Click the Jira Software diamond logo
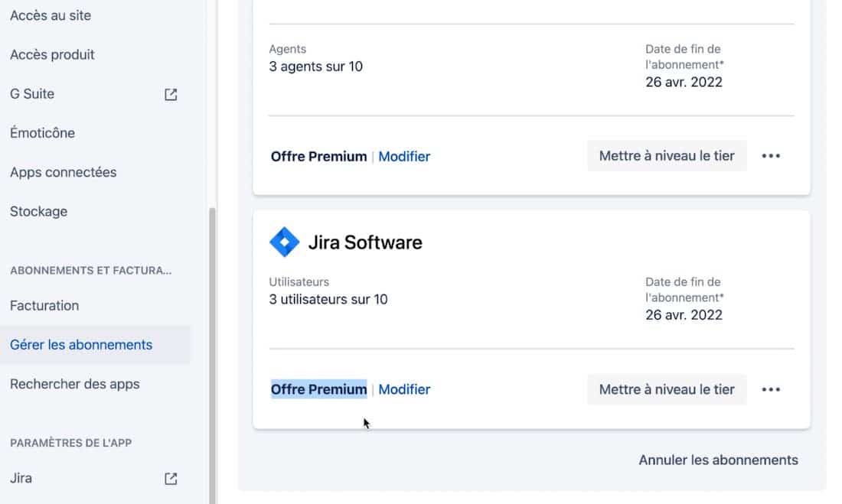 [284, 242]
